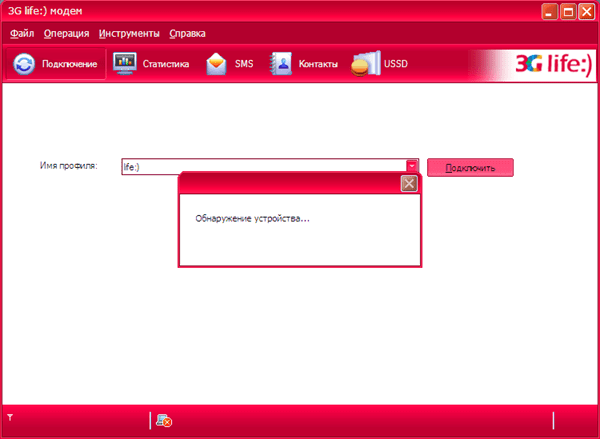Open the Файл menu

[x=22, y=34]
